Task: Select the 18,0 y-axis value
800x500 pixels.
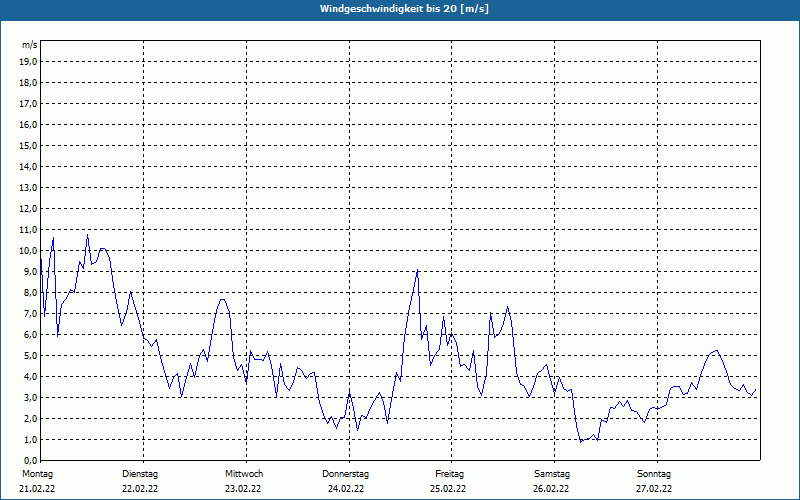Action: point(29,83)
